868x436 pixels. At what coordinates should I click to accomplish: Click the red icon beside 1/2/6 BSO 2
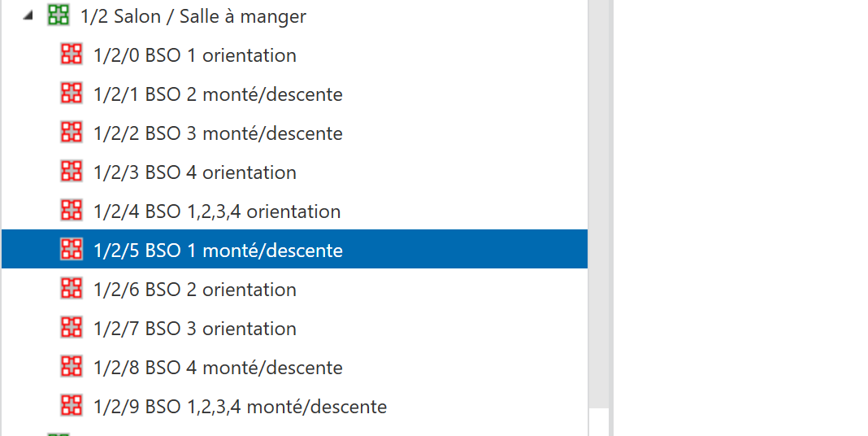72,289
